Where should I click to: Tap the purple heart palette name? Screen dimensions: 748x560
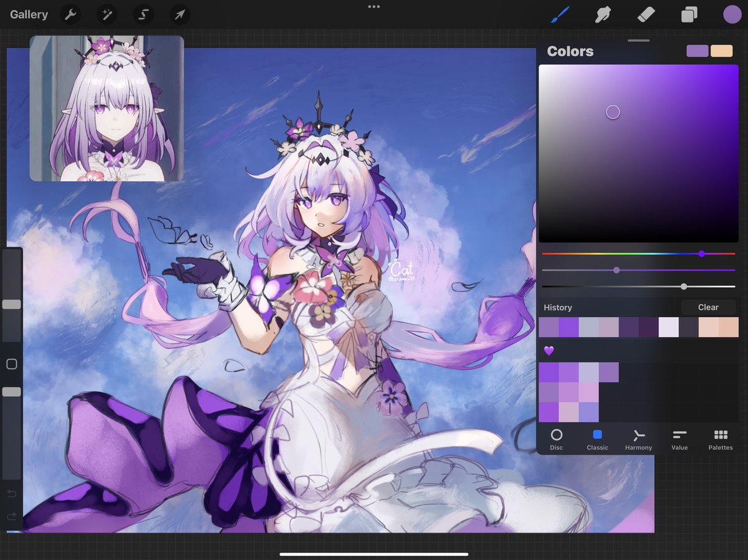[x=549, y=351]
